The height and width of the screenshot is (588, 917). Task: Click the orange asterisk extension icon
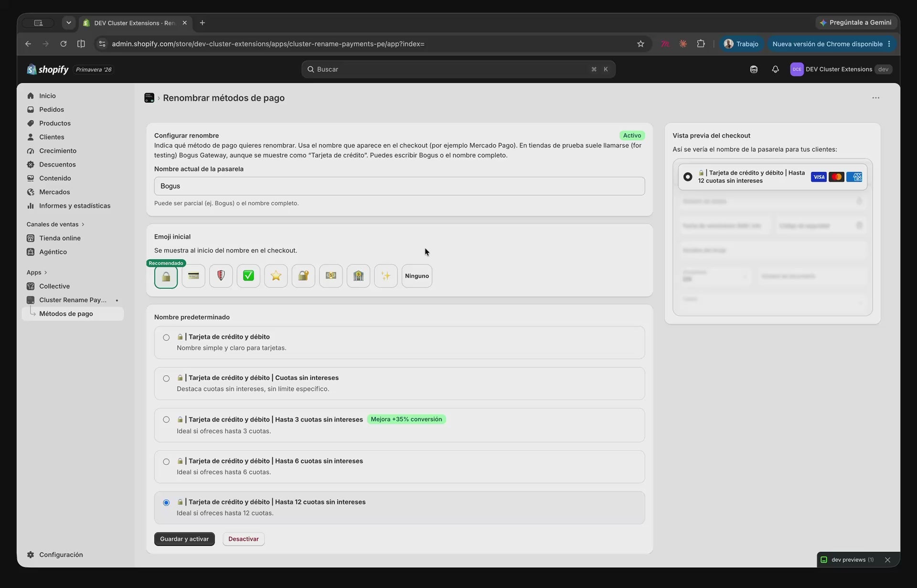(x=683, y=44)
